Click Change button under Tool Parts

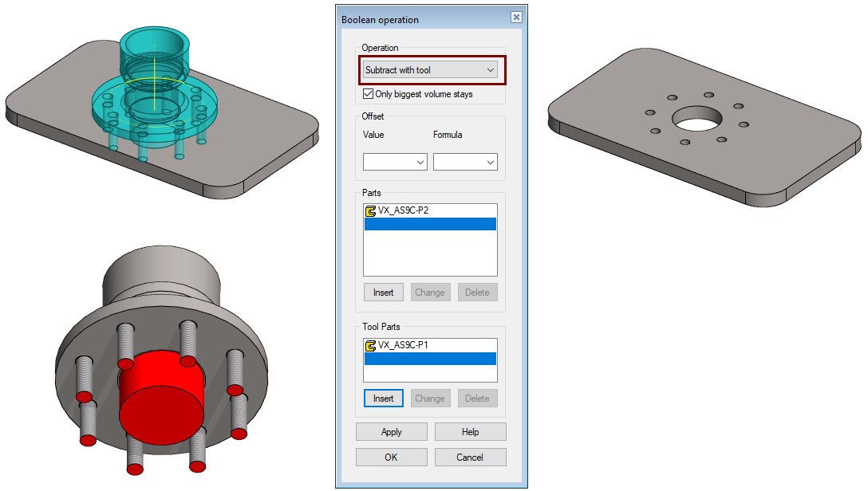coord(430,399)
